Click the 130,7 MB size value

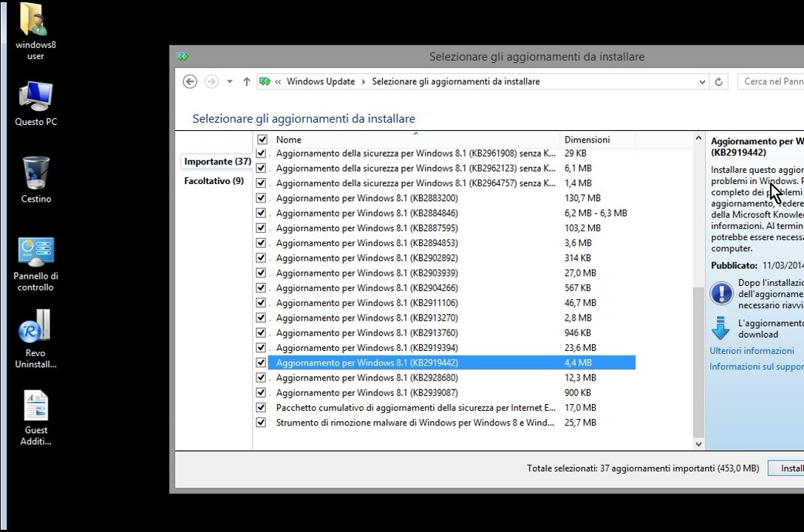click(582, 198)
